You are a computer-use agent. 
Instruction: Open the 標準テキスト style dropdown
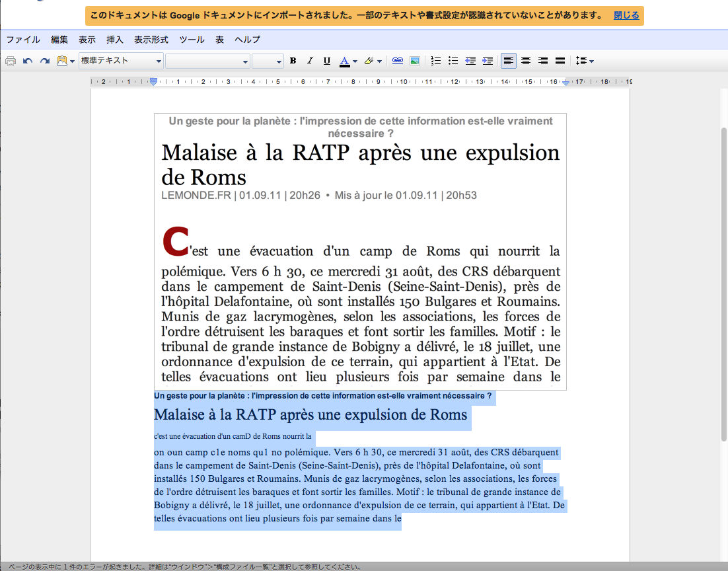pos(121,61)
